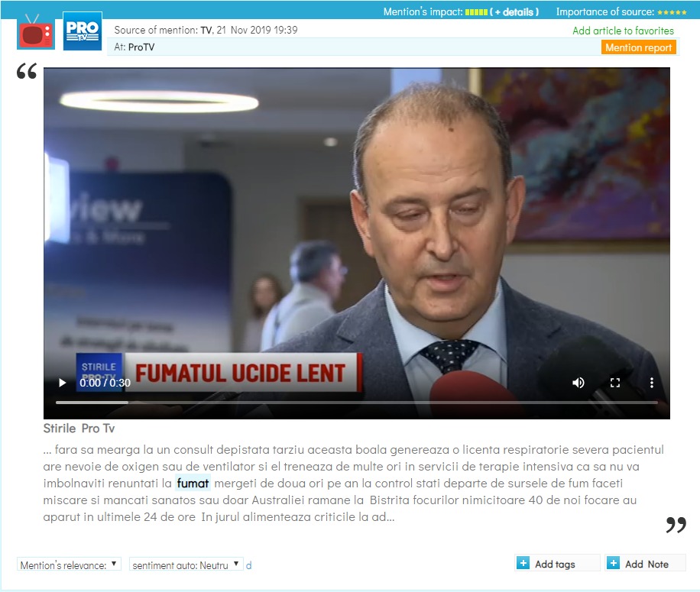
Task: Play the video clip
Action: point(63,383)
